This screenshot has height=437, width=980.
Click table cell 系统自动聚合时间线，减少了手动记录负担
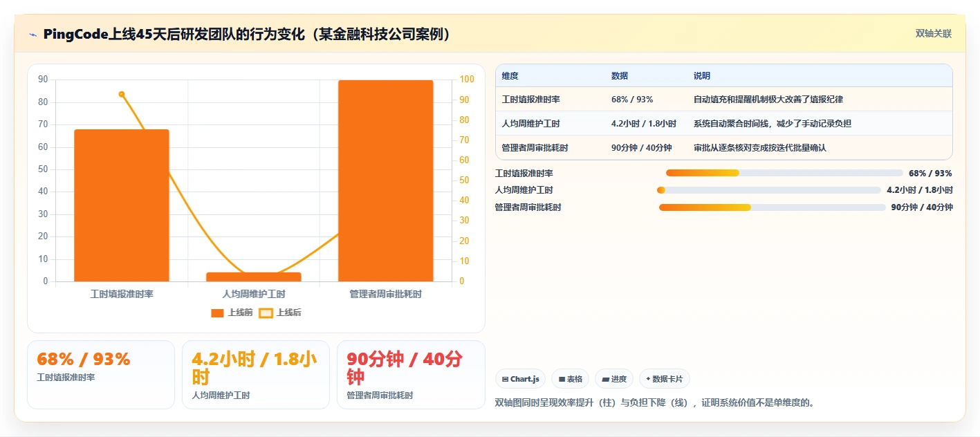[773, 124]
